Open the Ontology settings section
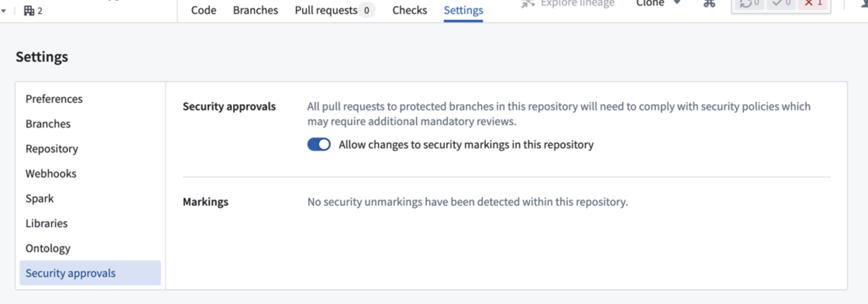Viewport: 868px width, 304px height. (48, 249)
